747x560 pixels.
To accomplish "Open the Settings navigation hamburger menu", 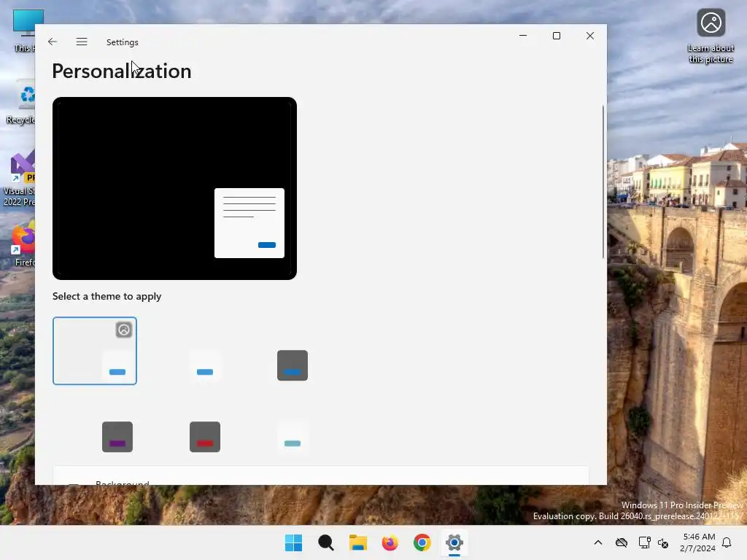I will click(82, 42).
